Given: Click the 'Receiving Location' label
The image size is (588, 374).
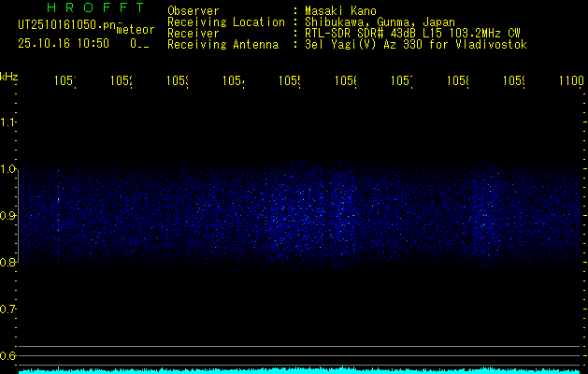Looking at the screenshot, I should (226, 22).
